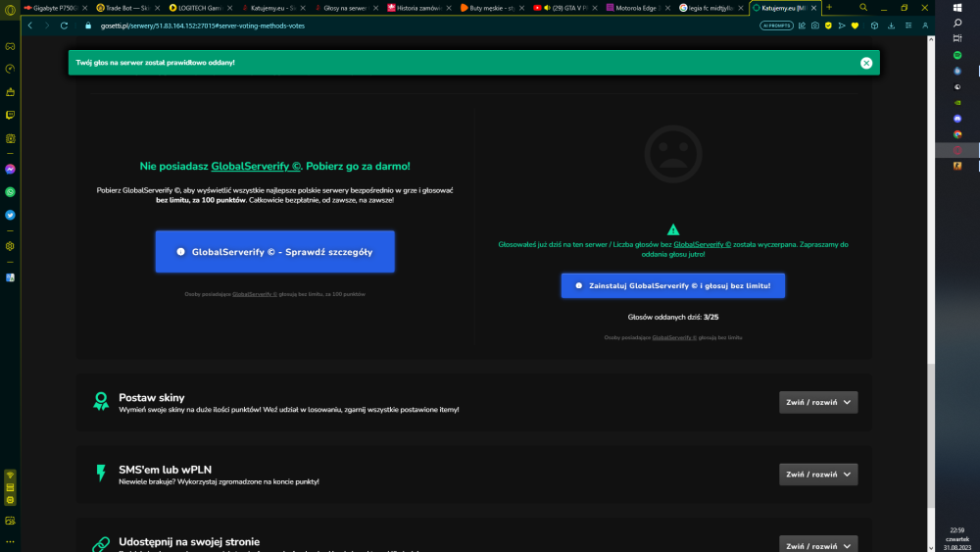Screen dimensions: 980x552
Task: Open Windows search in taskbar
Action: click(957, 24)
